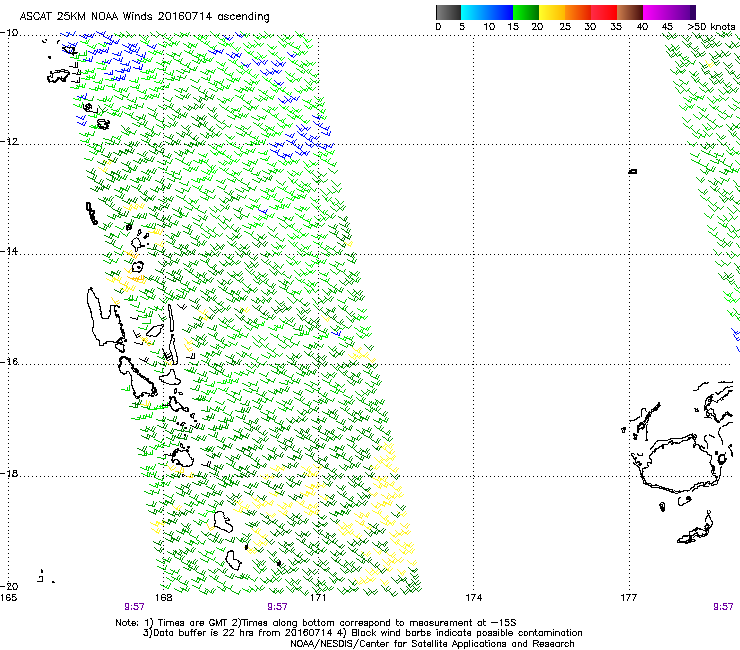Click the '177' longitude label

click(x=629, y=598)
